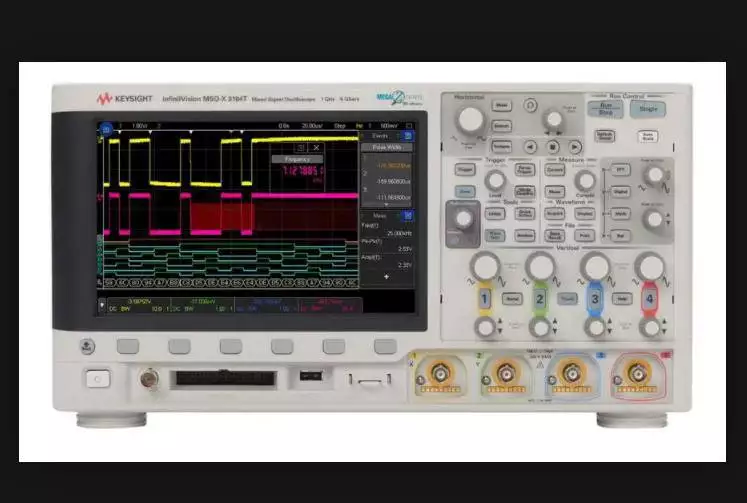Tap the channel 3 blue BNC input

(x=572, y=373)
